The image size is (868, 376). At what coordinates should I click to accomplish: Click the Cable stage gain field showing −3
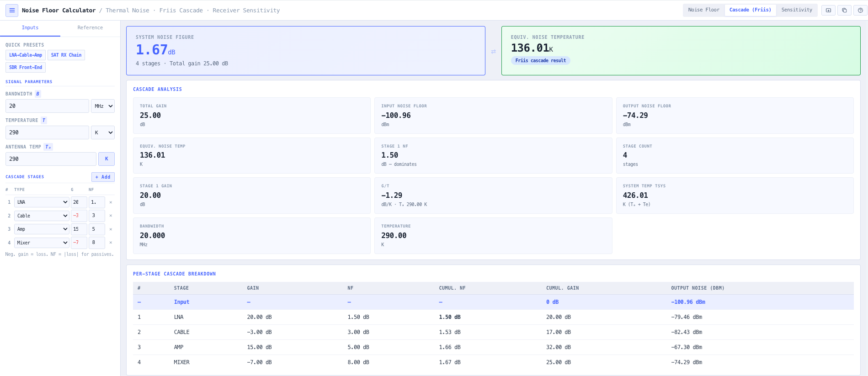79,216
